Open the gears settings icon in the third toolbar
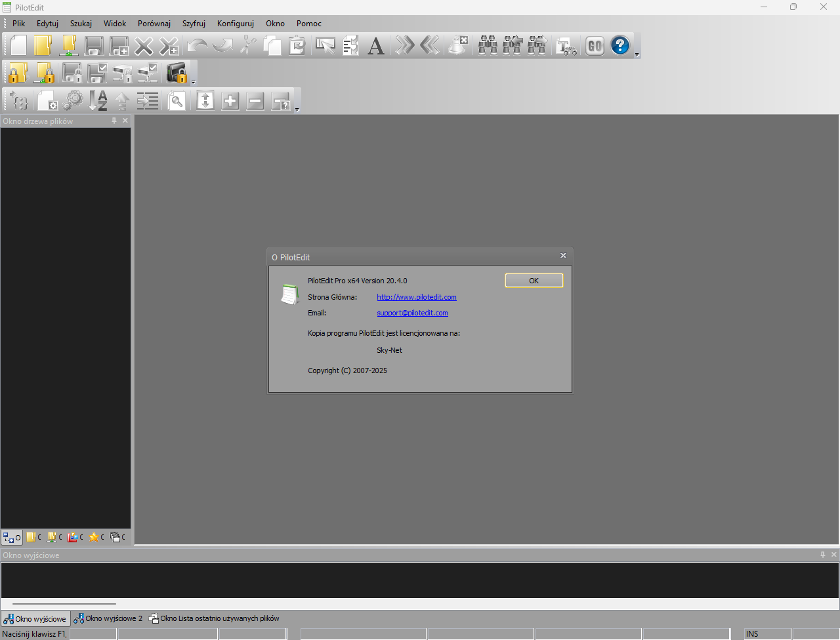Image resolution: width=840 pixels, height=640 pixels. coord(73,100)
